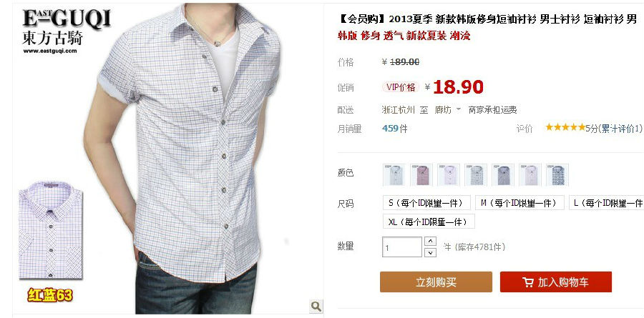Decrease quantity with the down arrow
This screenshot has height=318, width=644.
click(430, 252)
